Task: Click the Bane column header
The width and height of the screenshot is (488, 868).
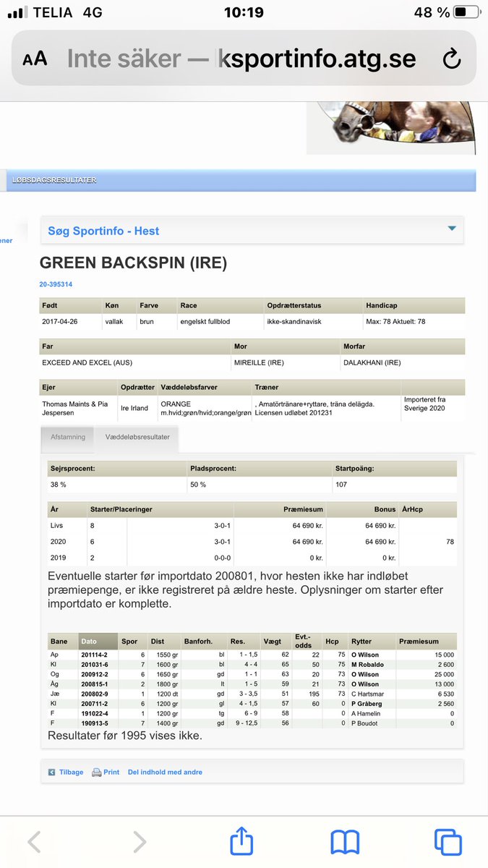Action: [62, 641]
